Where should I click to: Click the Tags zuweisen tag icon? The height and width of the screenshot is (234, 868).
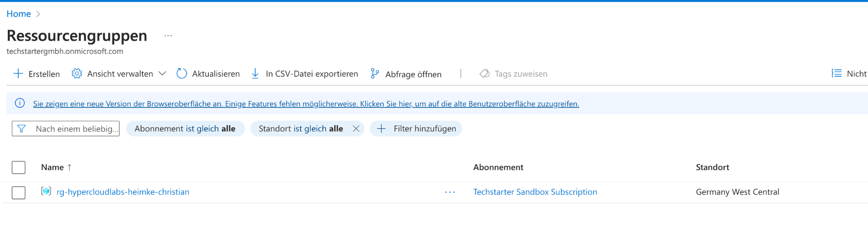pyautogui.click(x=484, y=74)
